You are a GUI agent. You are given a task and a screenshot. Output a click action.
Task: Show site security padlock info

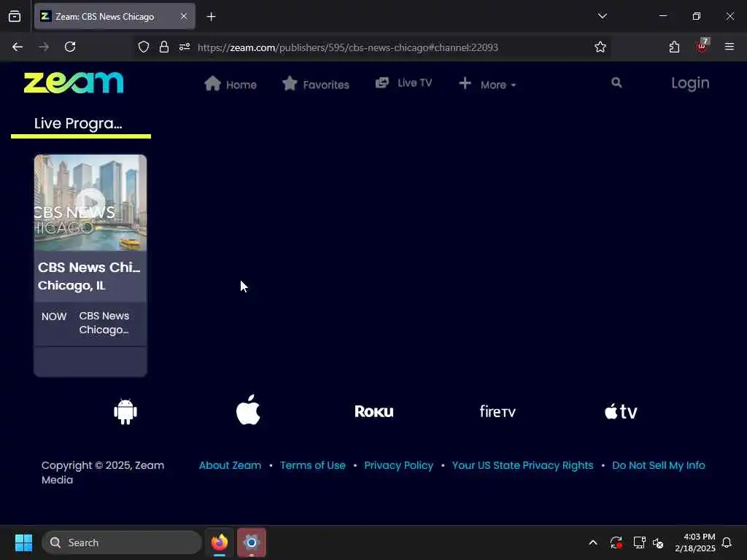[x=164, y=47]
